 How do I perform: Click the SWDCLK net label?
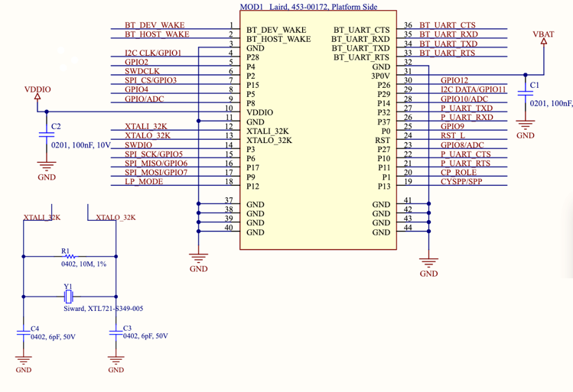(x=142, y=71)
